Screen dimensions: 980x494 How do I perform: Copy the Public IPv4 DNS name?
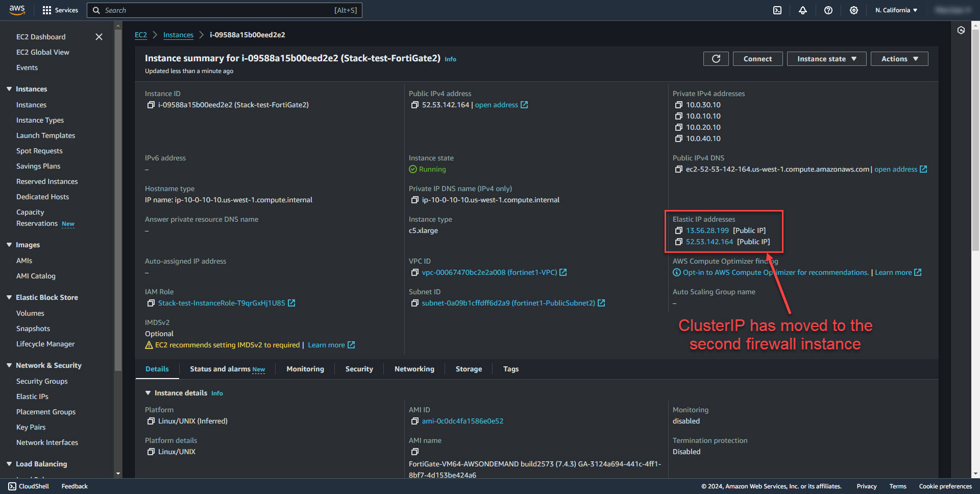click(679, 169)
